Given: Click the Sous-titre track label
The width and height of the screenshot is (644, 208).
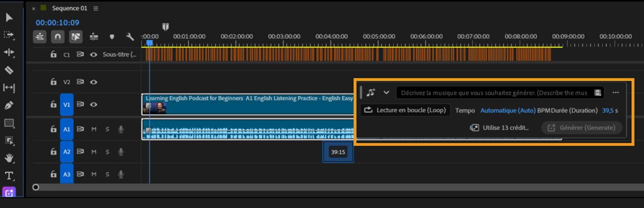Looking at the screenshot, I should pyautogui.click(x=119, y=54).
